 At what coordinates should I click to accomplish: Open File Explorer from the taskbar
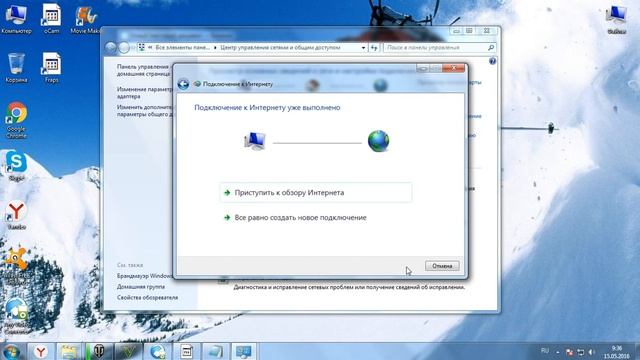[69, 351]
